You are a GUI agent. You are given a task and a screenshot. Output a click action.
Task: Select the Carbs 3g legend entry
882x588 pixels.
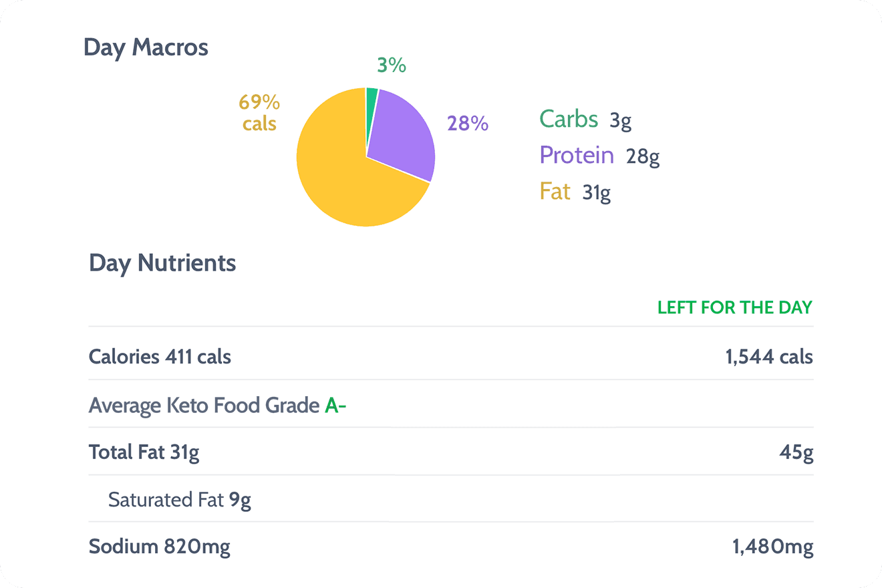click(x=585, y=119)
